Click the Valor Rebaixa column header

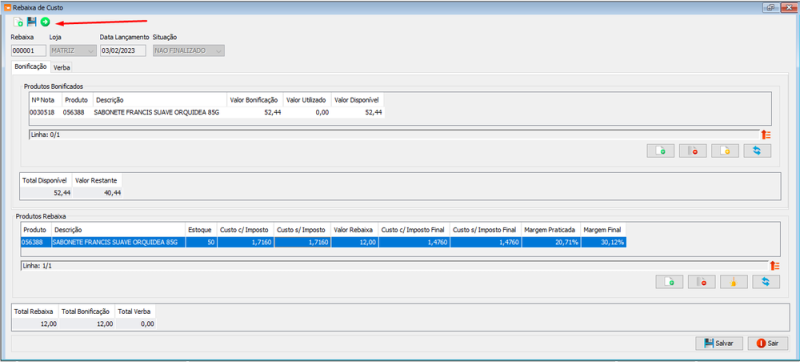point(355,230)
